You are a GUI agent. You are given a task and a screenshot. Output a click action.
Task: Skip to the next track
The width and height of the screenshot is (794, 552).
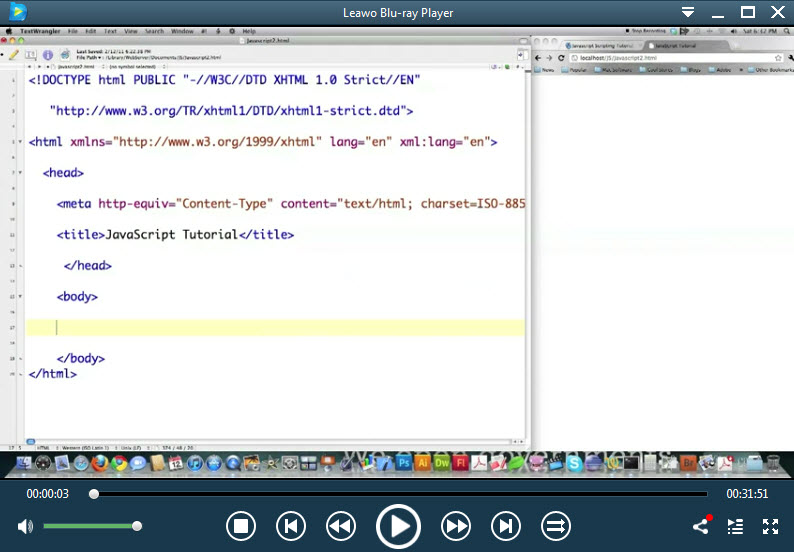(505, 527)
